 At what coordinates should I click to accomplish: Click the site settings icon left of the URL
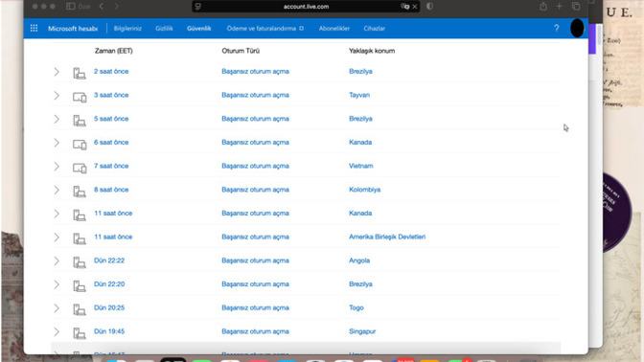(x=198, y=6)
